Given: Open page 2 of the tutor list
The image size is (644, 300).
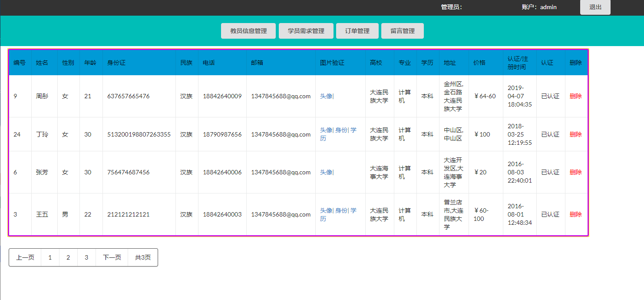Looking at the screenshot, I should pyautogui.click(x=68, y=257).
